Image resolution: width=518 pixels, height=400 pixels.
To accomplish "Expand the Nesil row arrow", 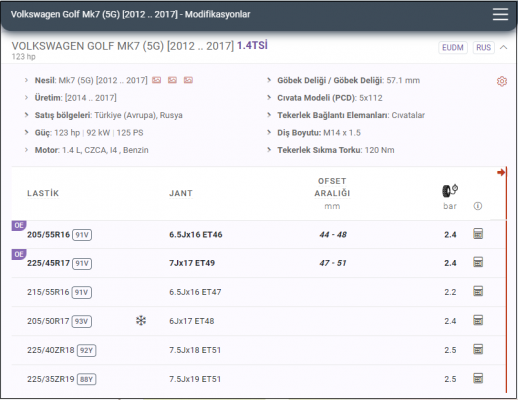I will click(26, 80).
